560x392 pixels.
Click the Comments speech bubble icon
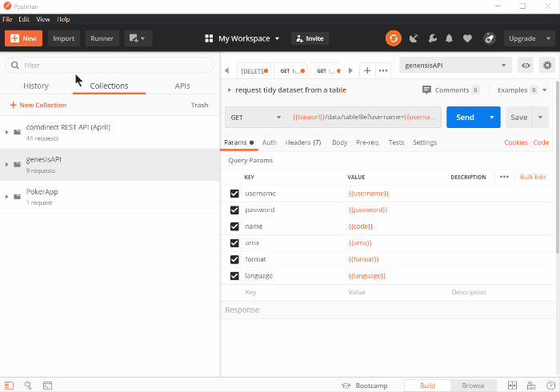(426, 90)
